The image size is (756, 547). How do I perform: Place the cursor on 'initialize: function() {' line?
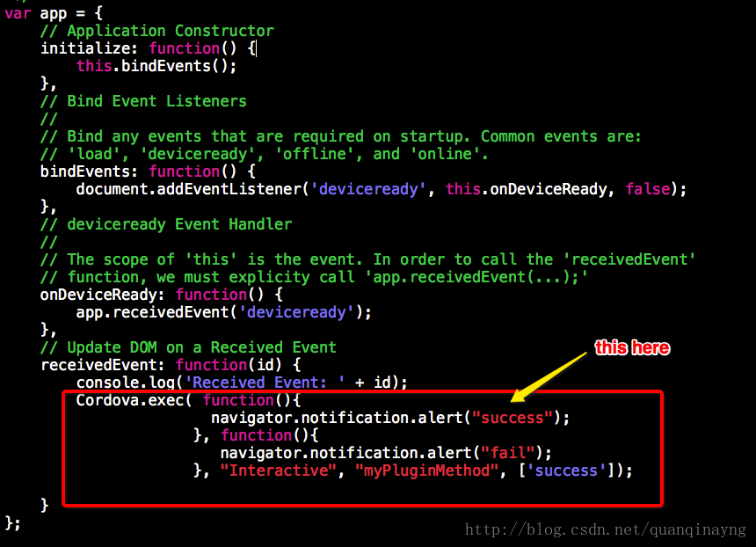point(149,48)
